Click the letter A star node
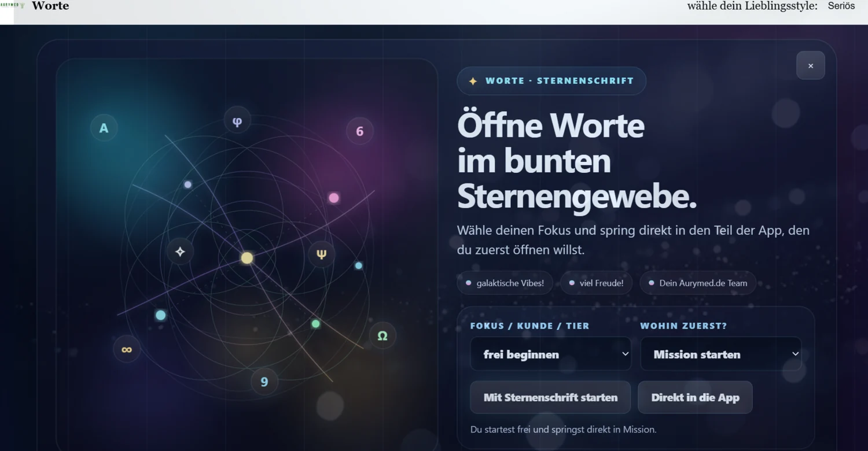The image size is (868, 451). click(x=104, y=128)
